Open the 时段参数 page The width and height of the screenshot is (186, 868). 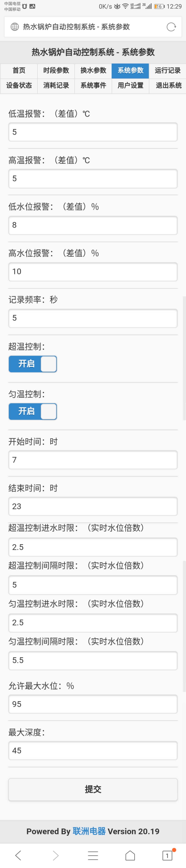56,71
